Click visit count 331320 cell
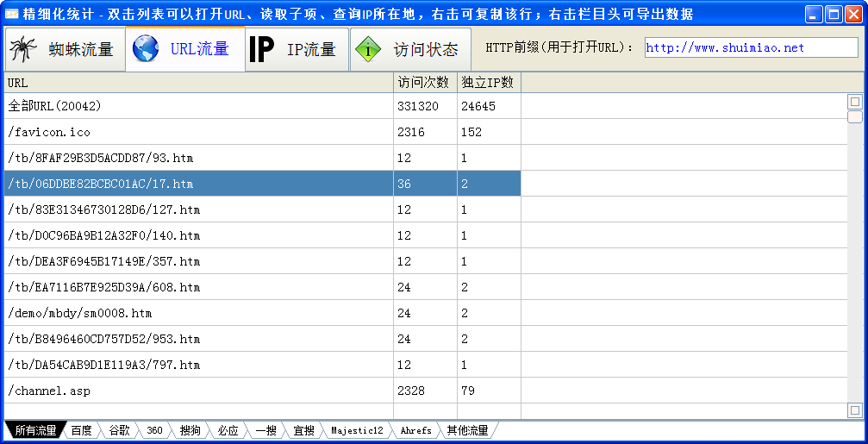The width and height of the screenshot is (868, 444). (x=425, y=106)
